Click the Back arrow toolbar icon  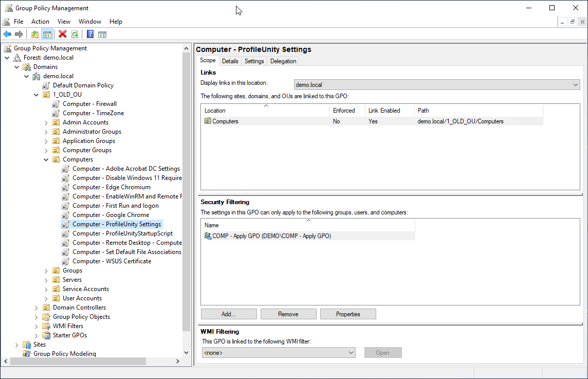coord(7,34)
